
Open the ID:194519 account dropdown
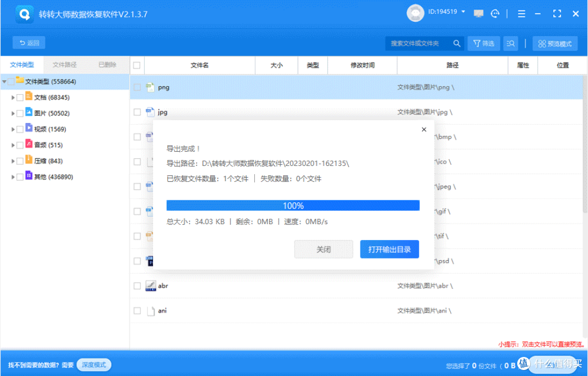pos(446,11)
